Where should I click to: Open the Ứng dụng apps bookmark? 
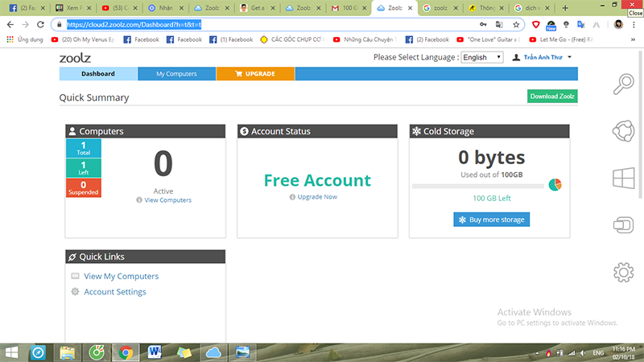(25, 39)
